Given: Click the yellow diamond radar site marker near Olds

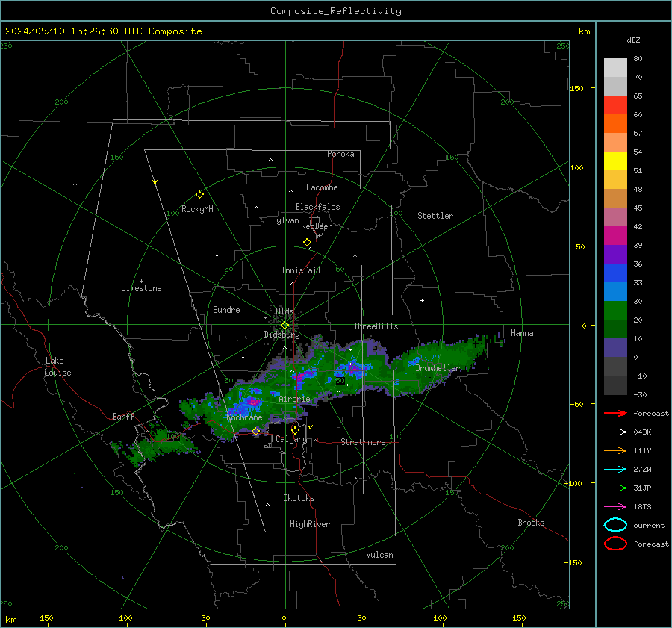Looking at the screenshot, I should (284, 326).
